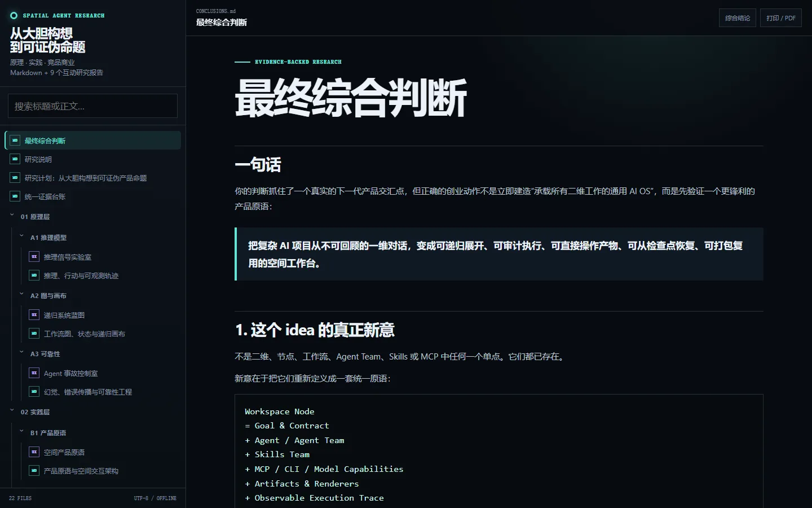Click the 一句话 section heading
The height and width of the screenshot is (508, 812).
point(258,165)
